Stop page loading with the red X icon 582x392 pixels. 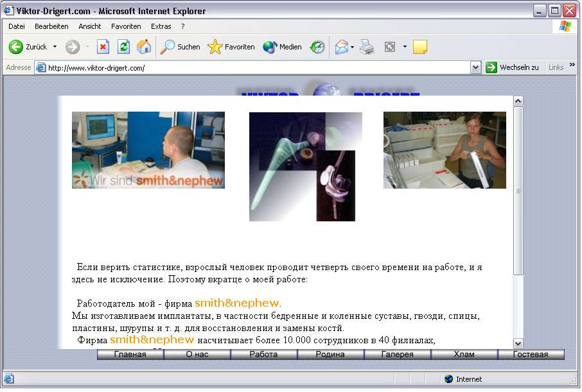pyautogui.click(x=103, y=47)
